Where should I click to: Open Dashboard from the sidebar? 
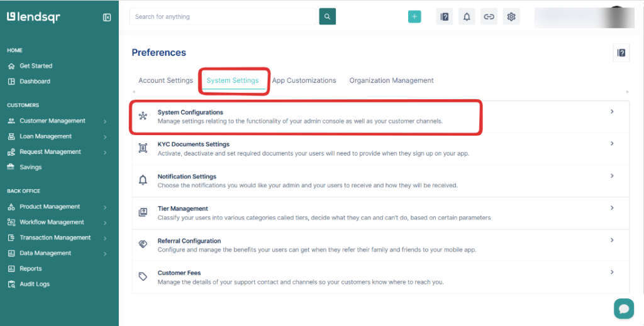(35, 82)
